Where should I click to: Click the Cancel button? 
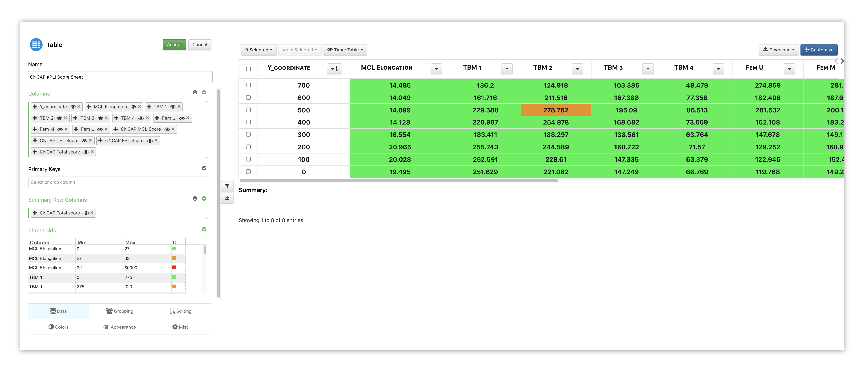200,45
